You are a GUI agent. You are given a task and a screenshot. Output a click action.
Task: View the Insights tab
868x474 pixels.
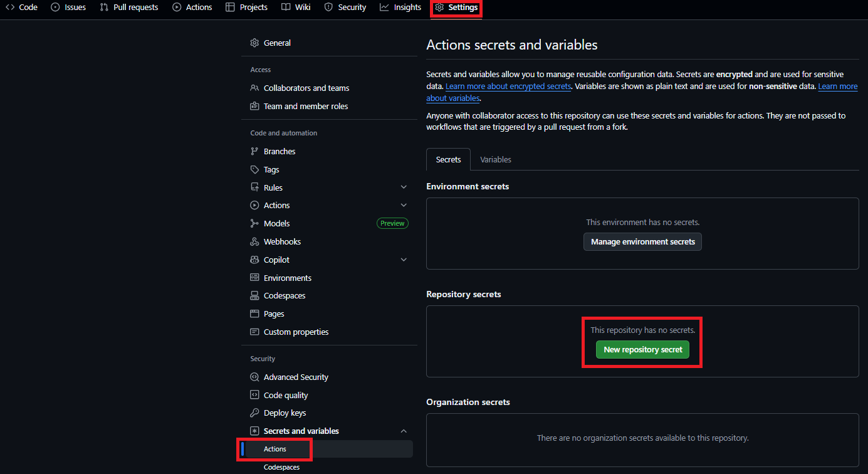click(x=400, y=8)
